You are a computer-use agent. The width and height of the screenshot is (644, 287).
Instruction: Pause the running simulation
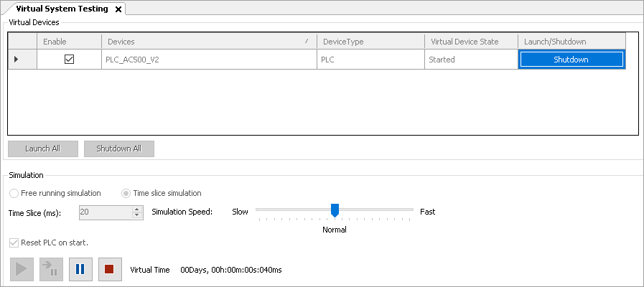point(80,270)
